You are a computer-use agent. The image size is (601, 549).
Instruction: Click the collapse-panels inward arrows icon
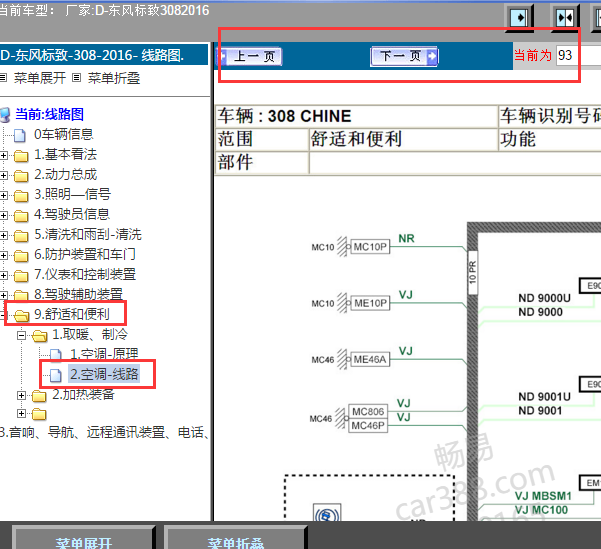[x=565, y=18]
